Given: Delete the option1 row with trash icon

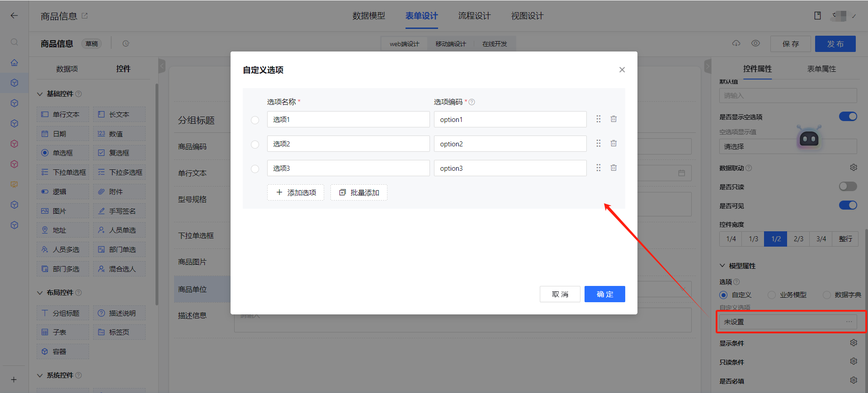Looking at the screenshot, I should point(613,119).
